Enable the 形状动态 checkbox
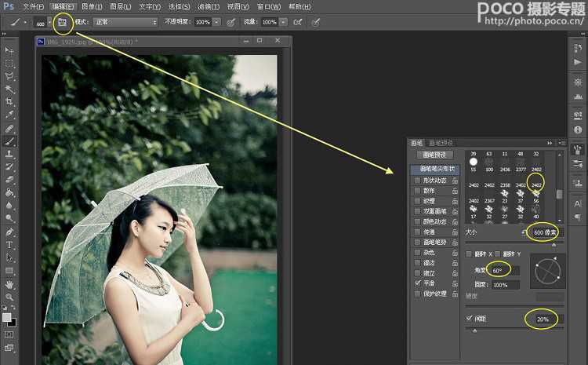 click(417, 181)
